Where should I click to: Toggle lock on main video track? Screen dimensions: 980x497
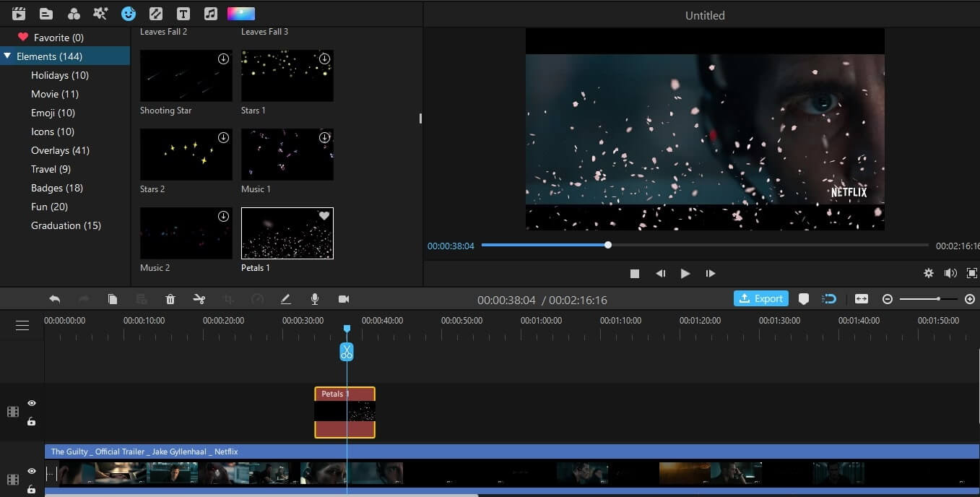(x=32, y=489)
